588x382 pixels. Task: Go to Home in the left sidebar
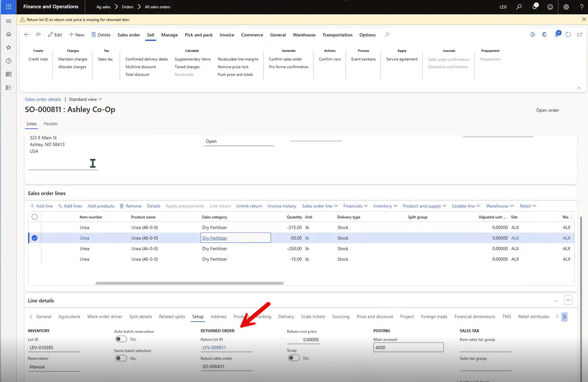pos(8,34)
